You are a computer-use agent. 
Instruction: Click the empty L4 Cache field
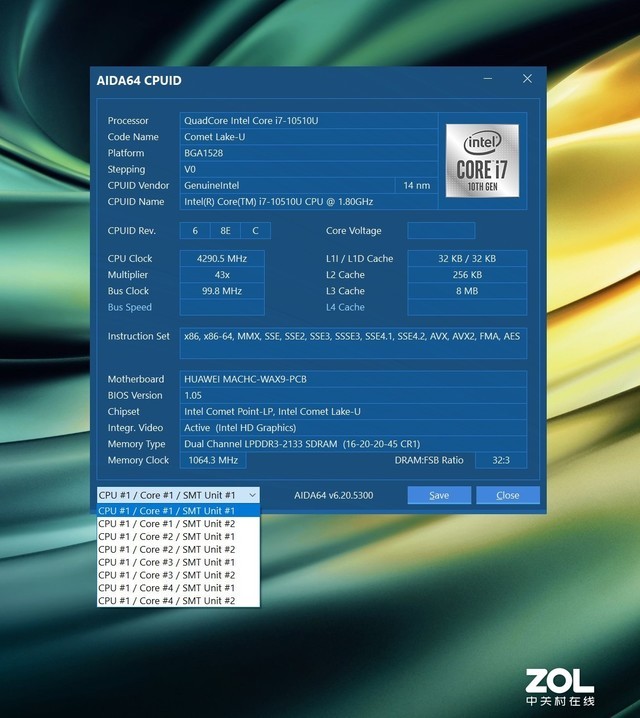(x=467, y=307)
